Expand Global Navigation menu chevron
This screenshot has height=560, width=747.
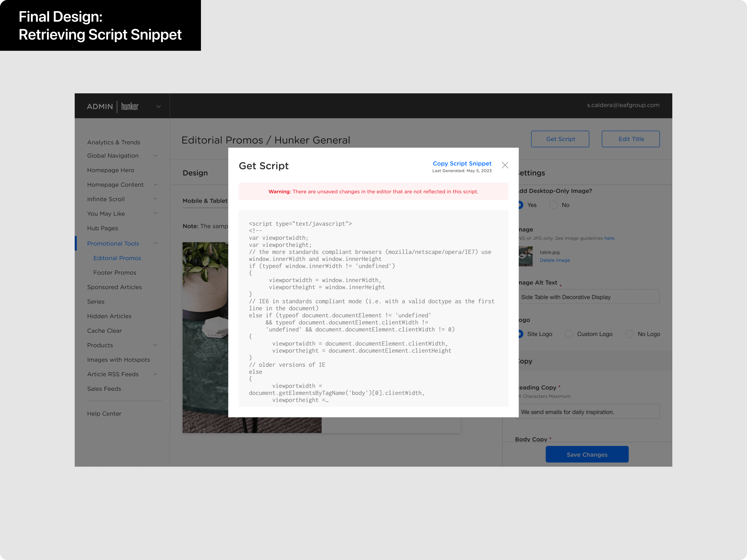point(156,156)
